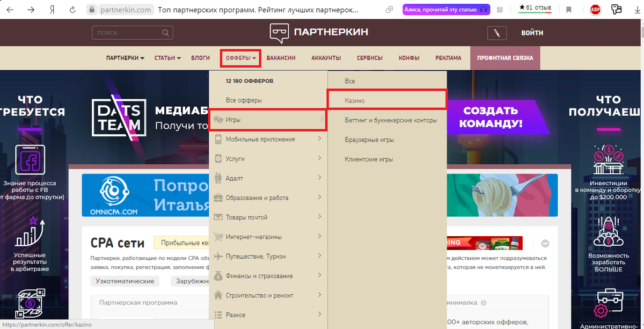This screenshot has width=644, height=329.
Task: Select 'Клиентские игры' in the submenu
Action: coord(369,159)
